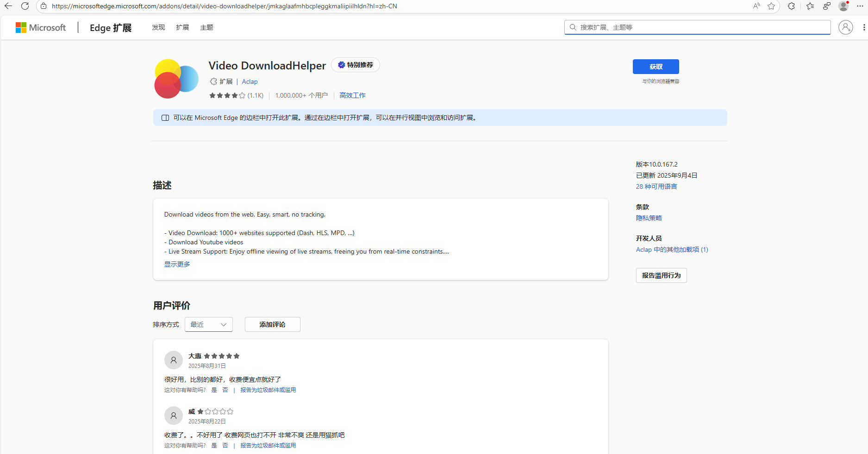
Task: Open the 高效工作 category link
Action: pyautogui.click(x=352, y=95)
